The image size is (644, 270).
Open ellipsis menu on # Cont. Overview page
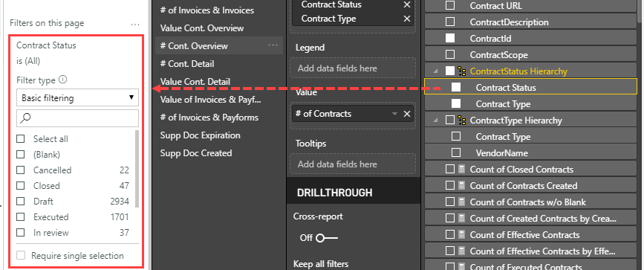(273, 45)
